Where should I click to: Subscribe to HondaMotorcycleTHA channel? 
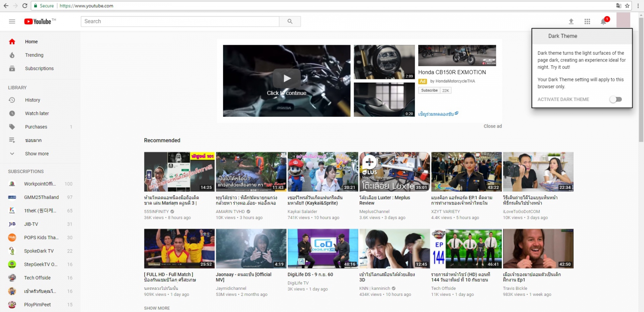pos(429,91)
